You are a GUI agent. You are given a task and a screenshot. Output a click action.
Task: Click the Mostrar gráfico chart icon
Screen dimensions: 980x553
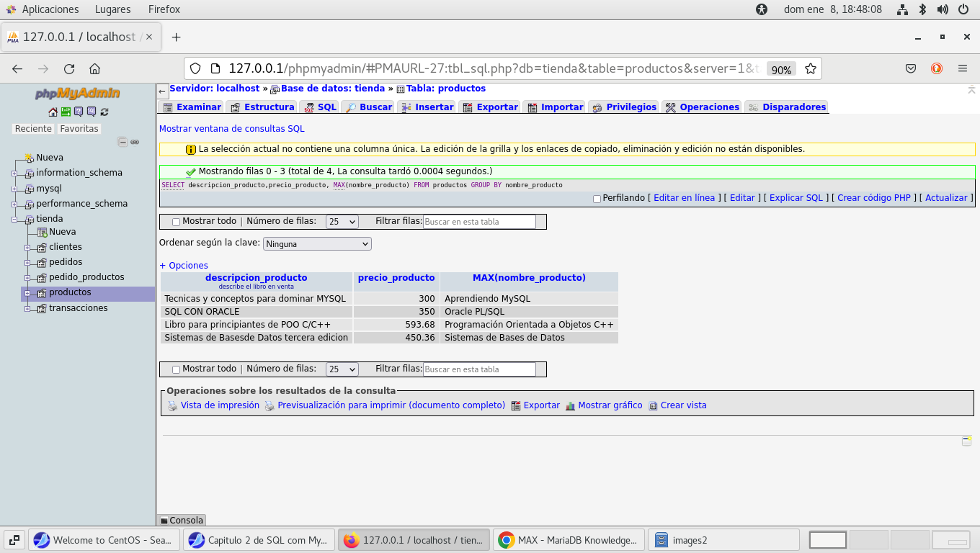[570, 405]
